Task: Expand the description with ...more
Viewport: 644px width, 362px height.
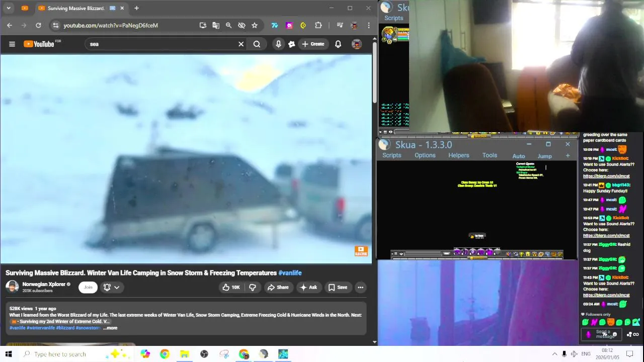Action: 110,328
